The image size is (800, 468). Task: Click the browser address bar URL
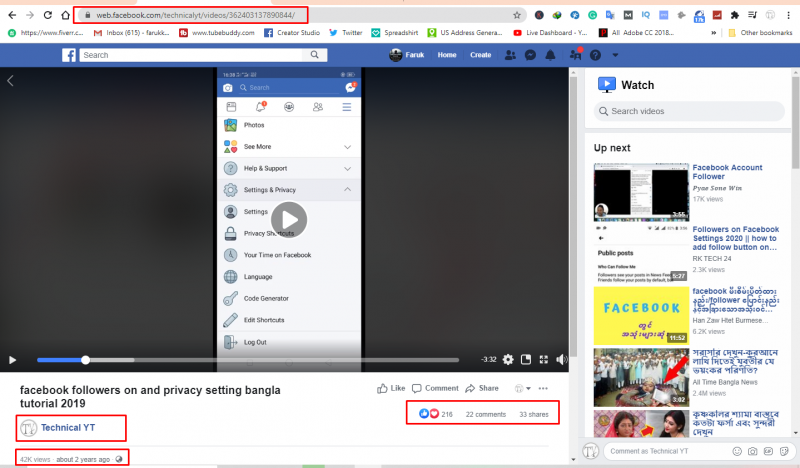(x=195, y=15)
